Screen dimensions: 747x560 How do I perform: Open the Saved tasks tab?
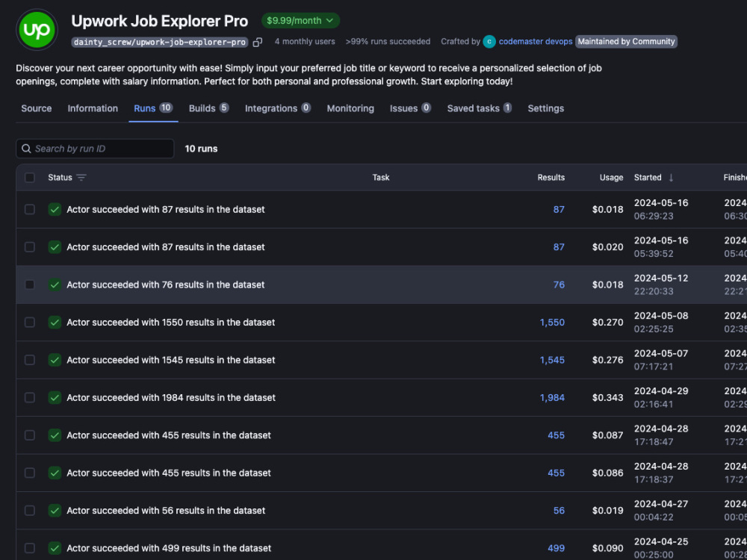click(x=480, y=108)
